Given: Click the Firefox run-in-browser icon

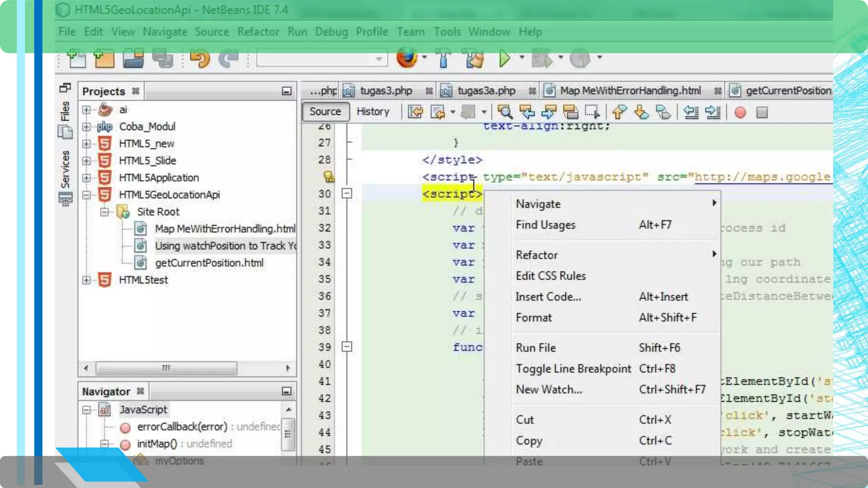Looking at the screenshot, I should coord(406,58).
